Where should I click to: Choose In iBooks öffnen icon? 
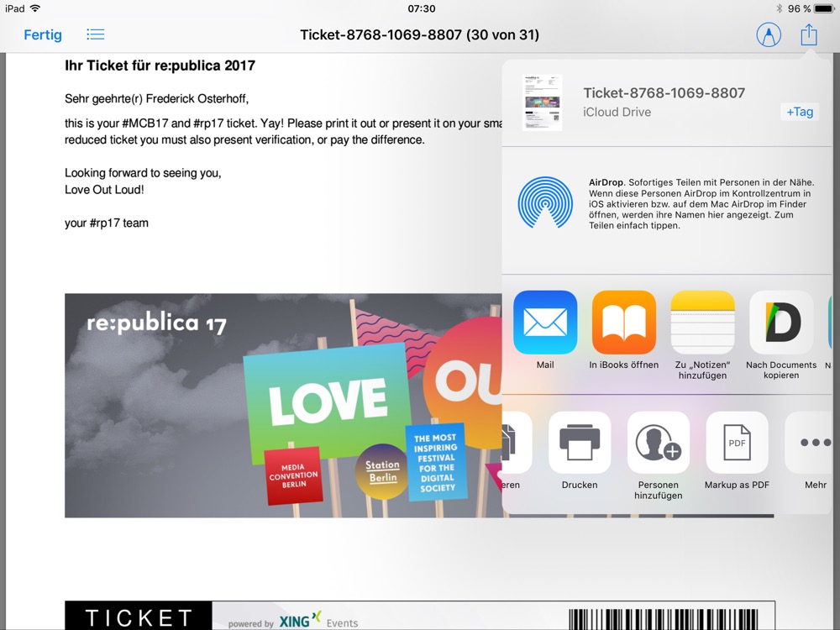point(623,323)
